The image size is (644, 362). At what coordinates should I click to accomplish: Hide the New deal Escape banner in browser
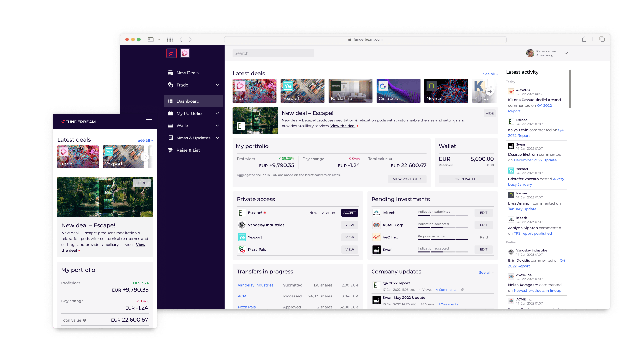pos(489,113)
